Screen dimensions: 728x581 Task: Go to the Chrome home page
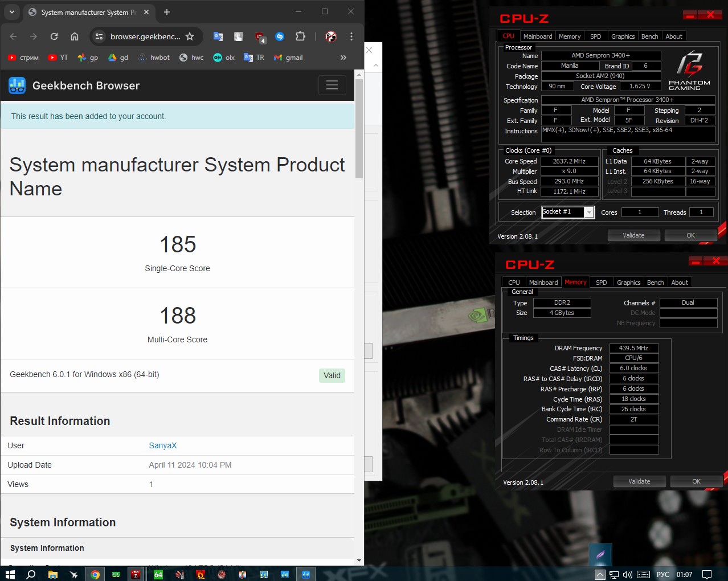pyautogui.click(x=75, y=36)
